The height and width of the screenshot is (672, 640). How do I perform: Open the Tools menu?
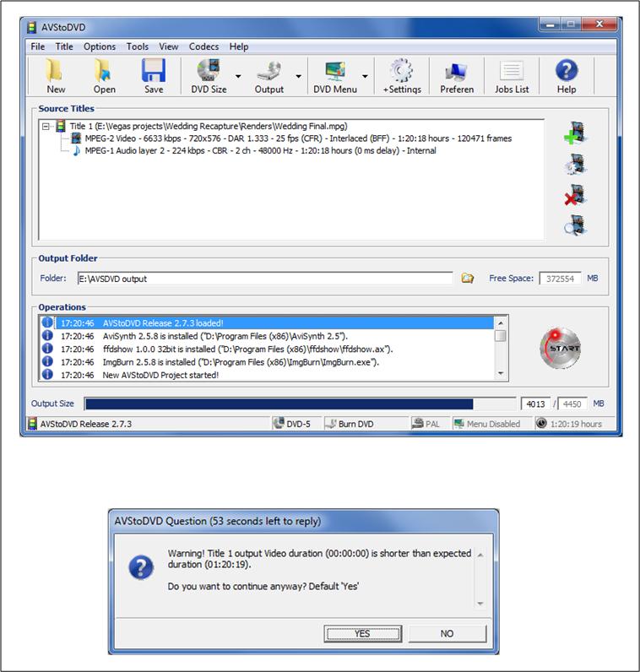137,46
